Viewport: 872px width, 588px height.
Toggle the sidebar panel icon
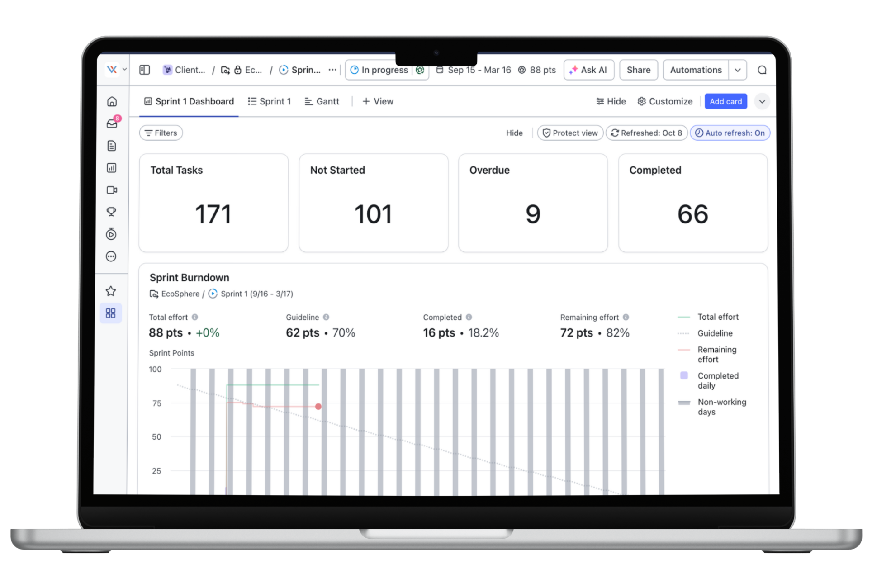144,70
